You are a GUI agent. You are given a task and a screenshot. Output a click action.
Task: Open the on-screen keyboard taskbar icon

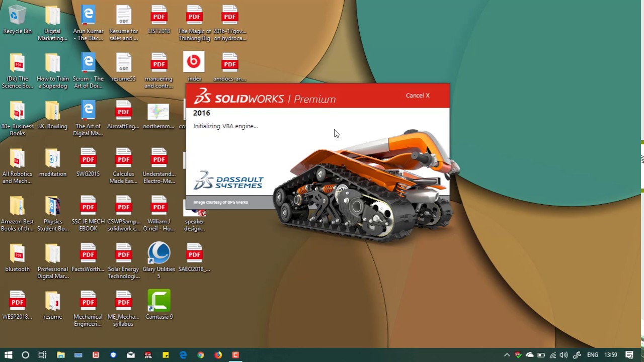coord(78,355)
